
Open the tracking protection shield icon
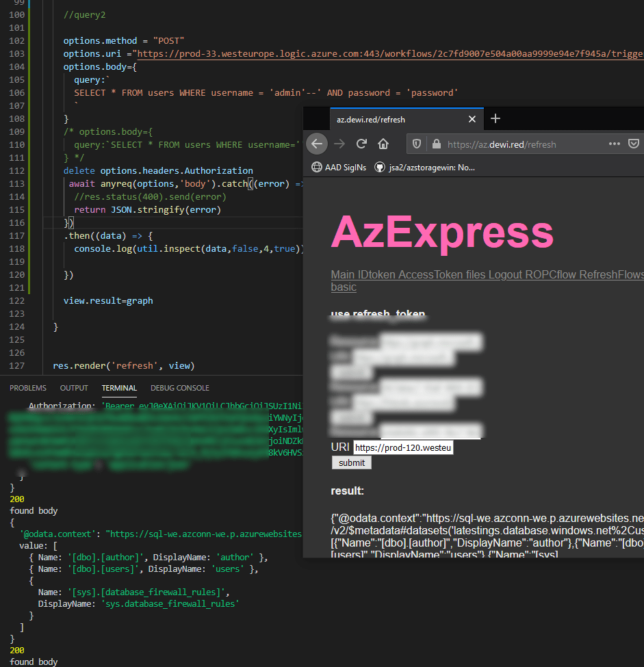(x=417, y=144)
